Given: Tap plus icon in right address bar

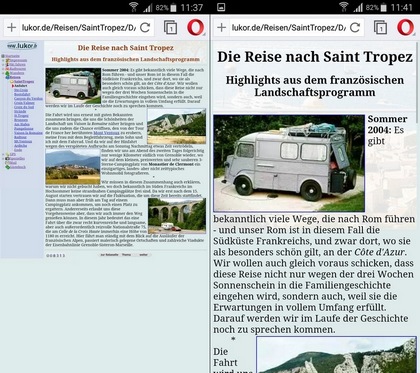Looking at the screenshot, I should tap(222, 27).
